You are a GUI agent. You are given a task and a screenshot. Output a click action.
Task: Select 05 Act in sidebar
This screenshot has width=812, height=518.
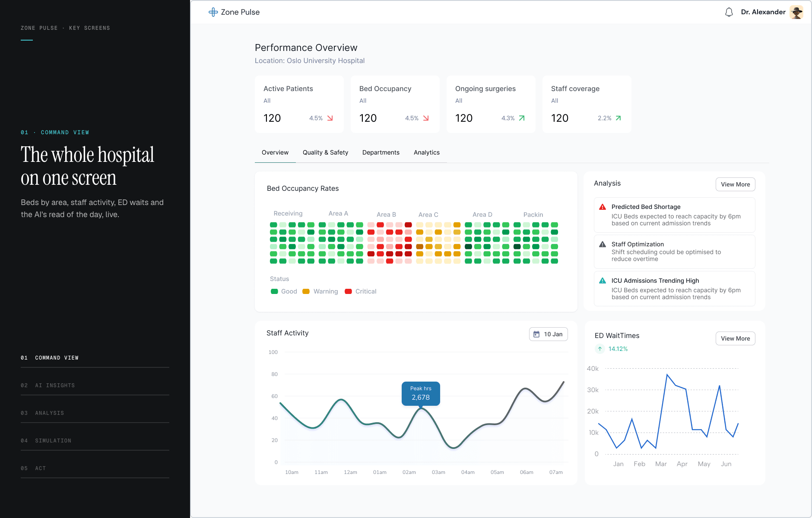click(95, 468)
